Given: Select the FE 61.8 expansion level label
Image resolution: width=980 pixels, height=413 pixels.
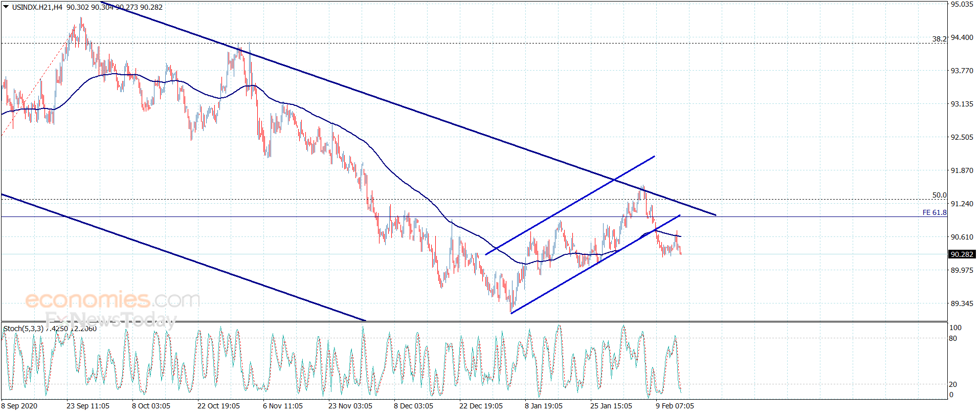Looking at the screenshot, I should pos(934,212).
